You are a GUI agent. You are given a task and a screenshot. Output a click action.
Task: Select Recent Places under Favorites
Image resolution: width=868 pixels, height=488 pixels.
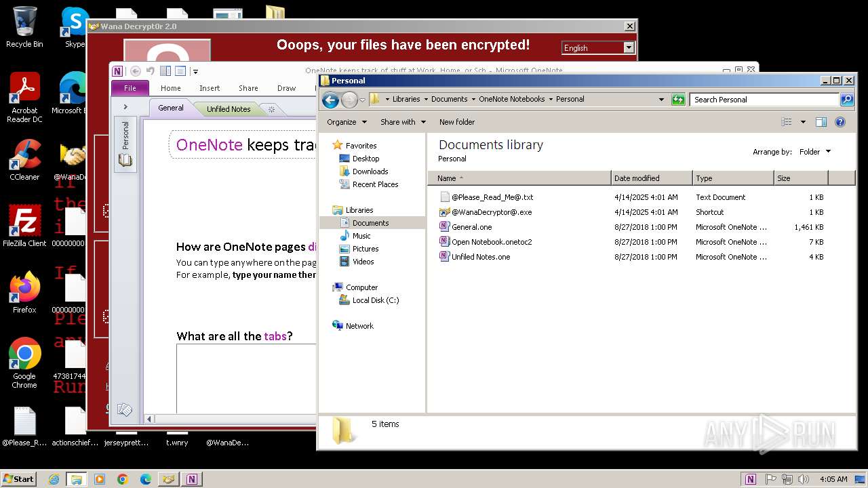[x=375, y=184]
